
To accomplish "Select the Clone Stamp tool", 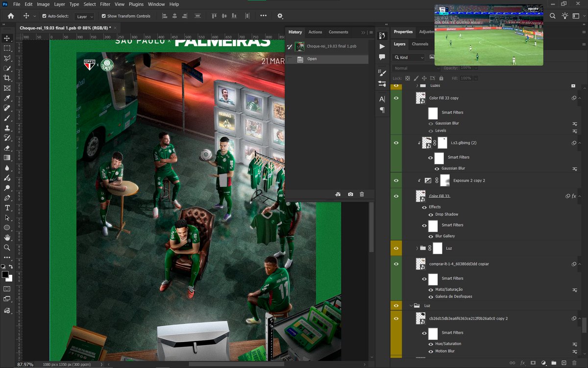I will click(7, 128).
